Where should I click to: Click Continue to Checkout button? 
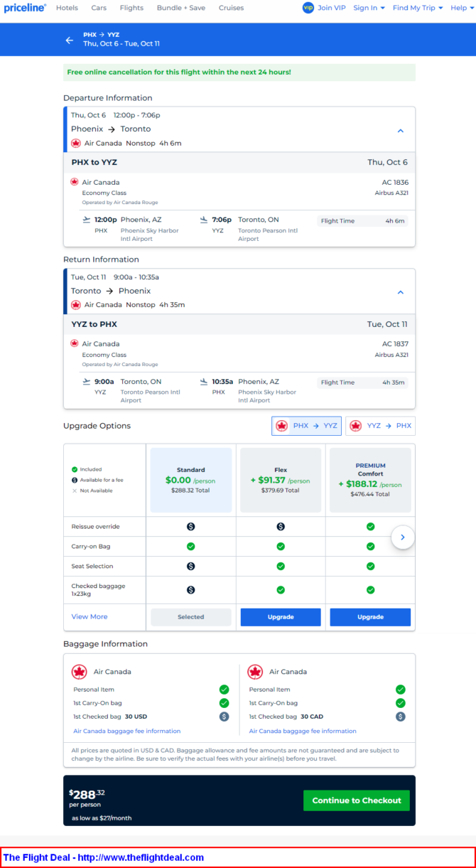tap(356, 800)
